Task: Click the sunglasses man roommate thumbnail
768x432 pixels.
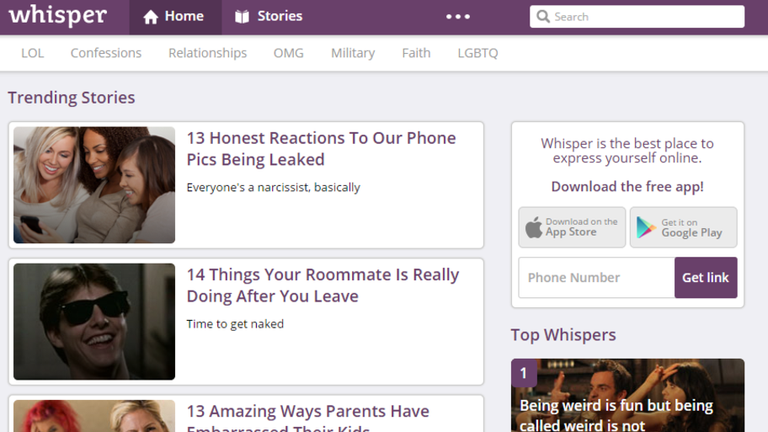Action: point(94,321)
